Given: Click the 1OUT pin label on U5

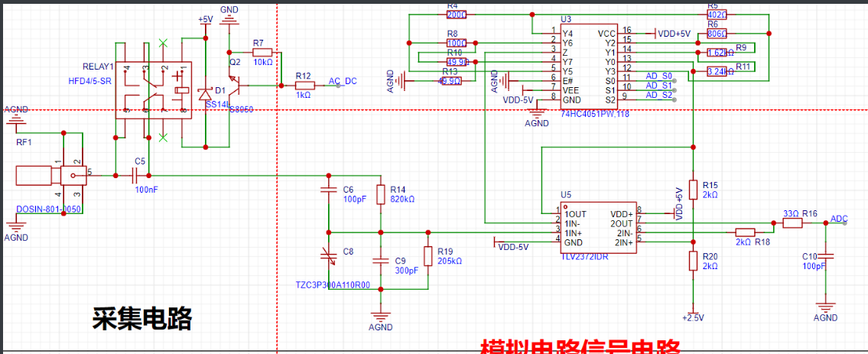Looking at the screenshot, I should coord(576,214).
